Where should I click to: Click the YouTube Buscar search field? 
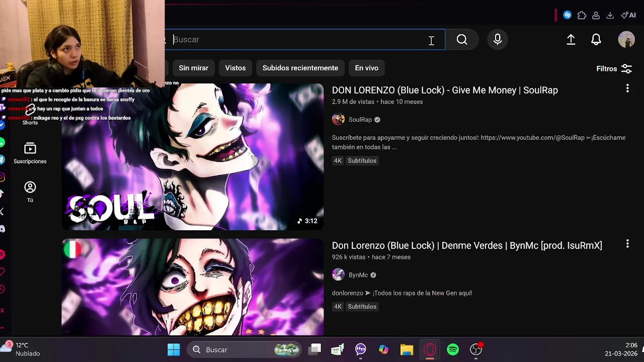(x=305, y=40)
